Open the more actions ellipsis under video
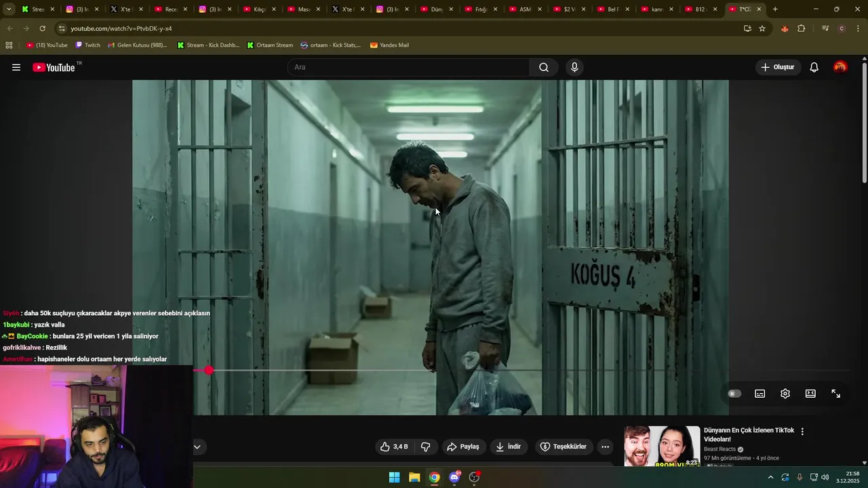The height and width of the screenshot is (488, 868). [605, 447]
